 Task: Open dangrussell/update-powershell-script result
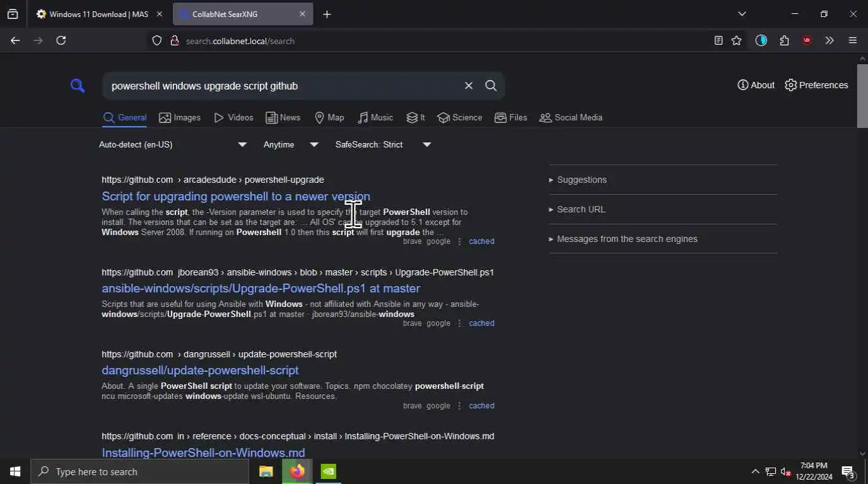coord(200,371)
